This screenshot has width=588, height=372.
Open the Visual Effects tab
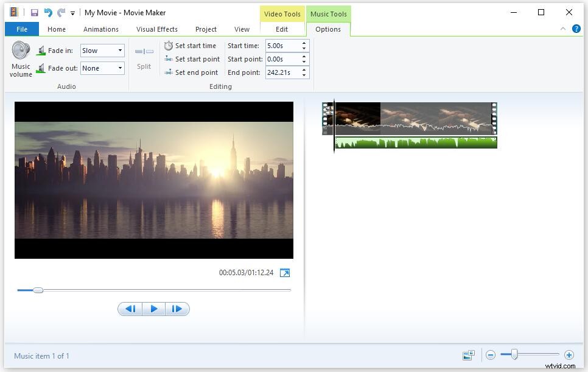[x=156, y=29]
